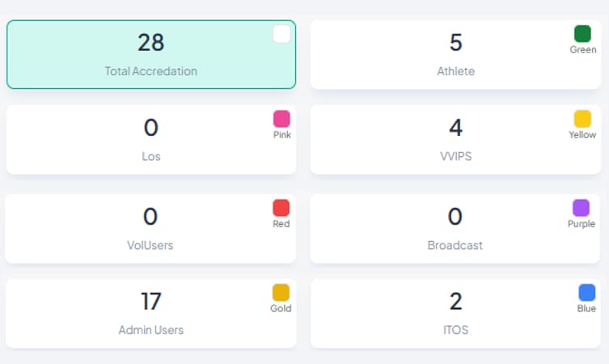Image resolution: width=609 pixels, height=364 pixels.
Task: Click the Athlete count number 5
Action: 455,42
